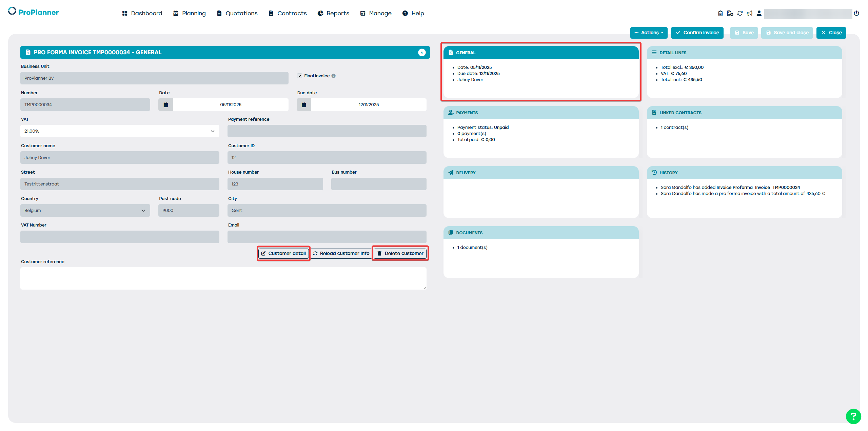Expand the VAT 21,00% dropdown
Image resolution: width=868 pixels, height=431 pixels.
(x=120, y=131)
